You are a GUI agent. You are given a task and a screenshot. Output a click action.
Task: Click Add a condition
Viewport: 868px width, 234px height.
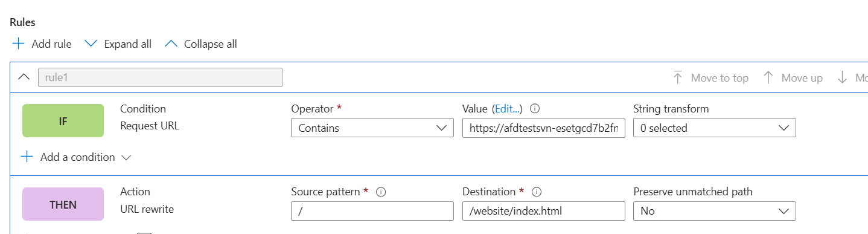pyautogui.click(x=77, y=157)
